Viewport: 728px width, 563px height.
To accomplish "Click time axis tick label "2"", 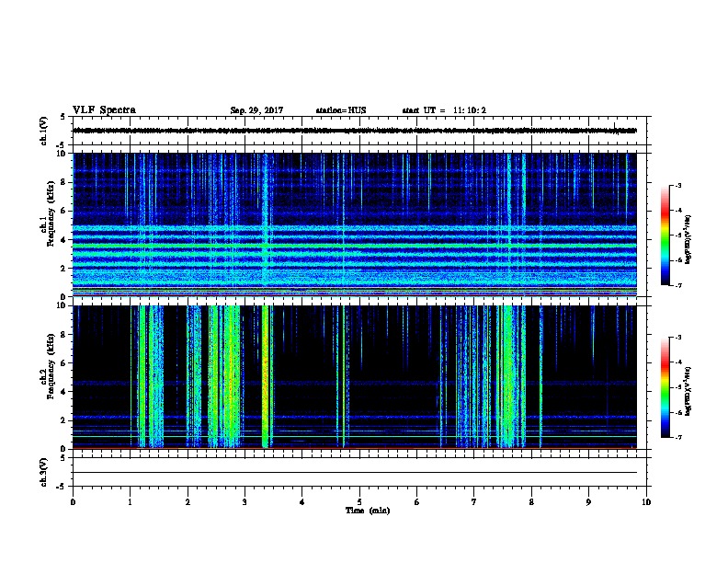I will point(188,502).
